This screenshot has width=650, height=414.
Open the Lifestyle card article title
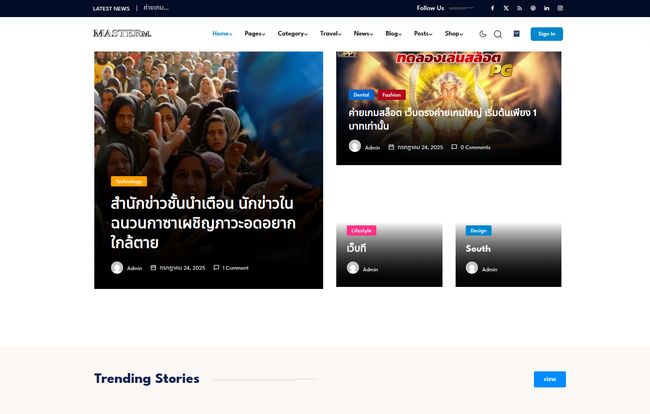click(x=357, y=248)
